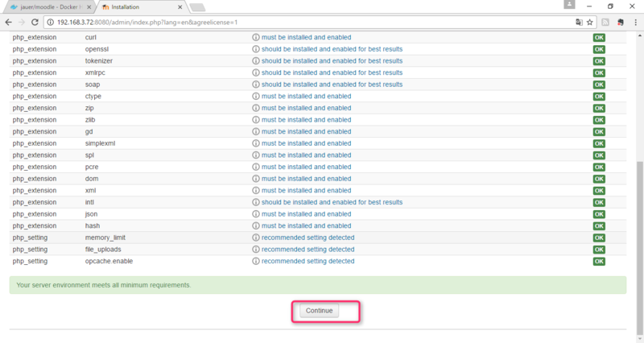
Task: Open curl 'must be installed and enabled' link
Action: [307, 37]
